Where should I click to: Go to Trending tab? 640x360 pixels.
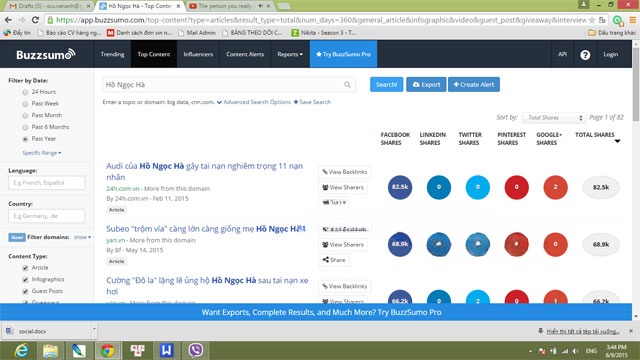(112, 54)
